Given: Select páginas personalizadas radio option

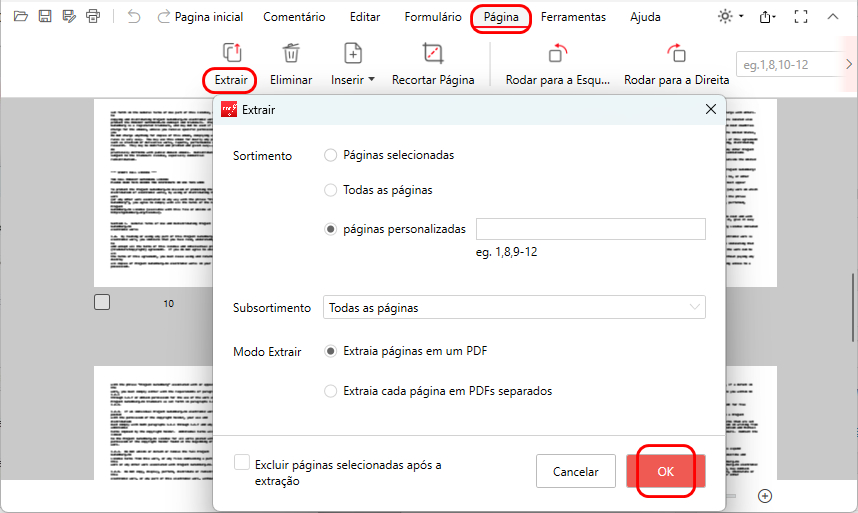Looking at the screenshot, I should pos(331,229).
